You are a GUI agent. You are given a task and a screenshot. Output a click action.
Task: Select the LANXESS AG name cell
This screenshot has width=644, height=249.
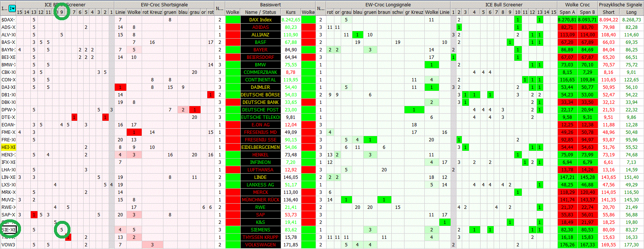point(261,184)
